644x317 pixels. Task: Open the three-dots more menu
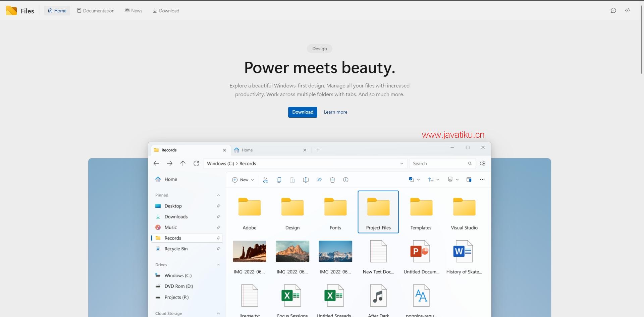tap(482, 180)
